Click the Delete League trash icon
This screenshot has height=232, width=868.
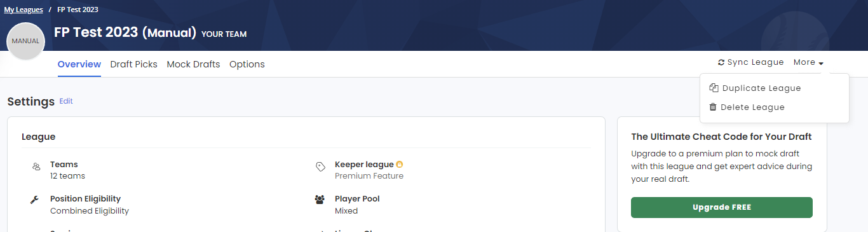713,107
